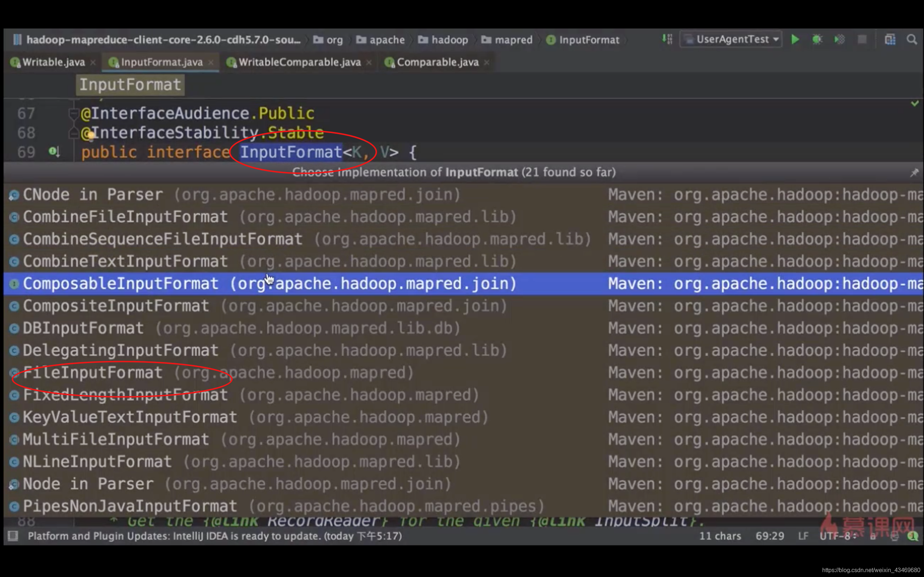Open InputFormat.java tab
924x577 pixels.
[162, 62]
